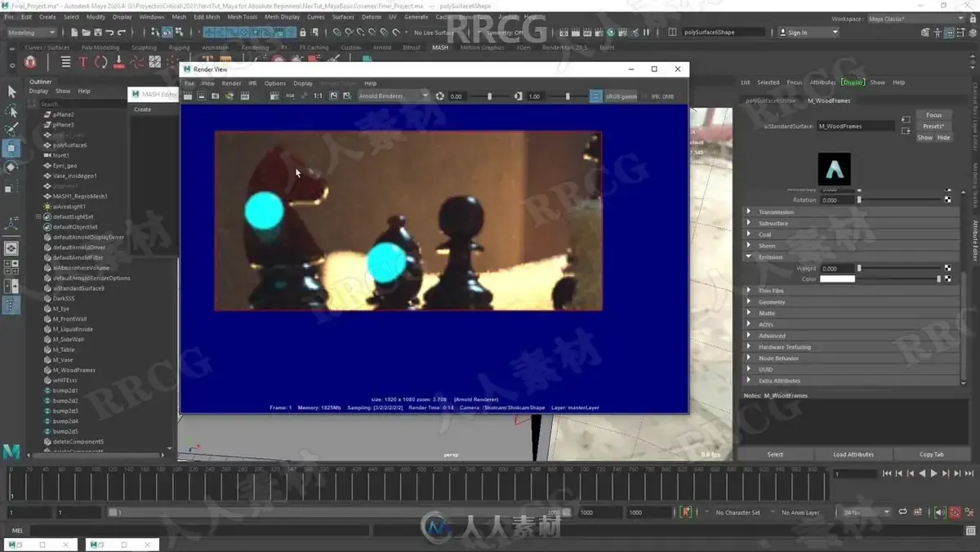
Task: Switch to the Arnold shelf tab
Action: (381, 47)
